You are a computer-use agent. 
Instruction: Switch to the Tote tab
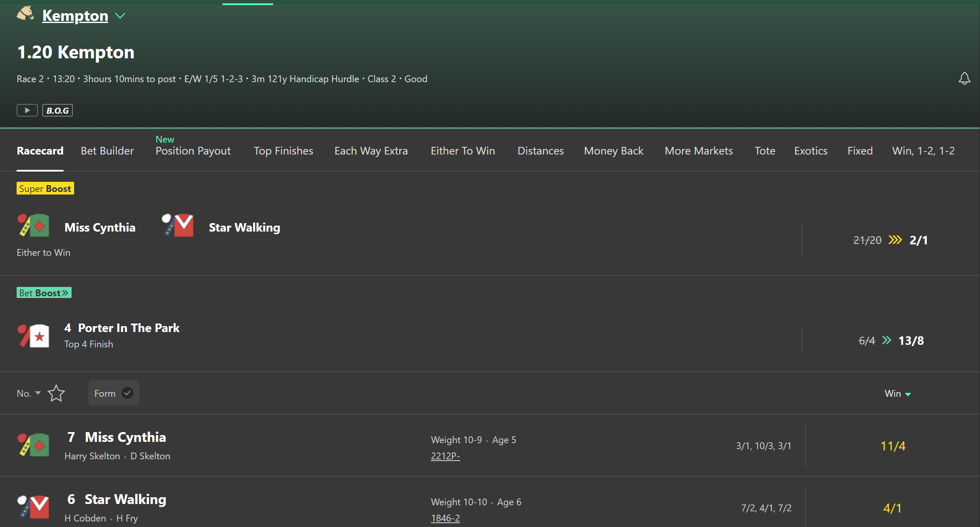(x=765, y=151)
